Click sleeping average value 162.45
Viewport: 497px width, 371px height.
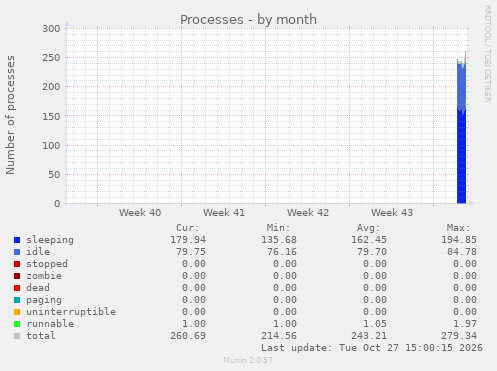369,240
